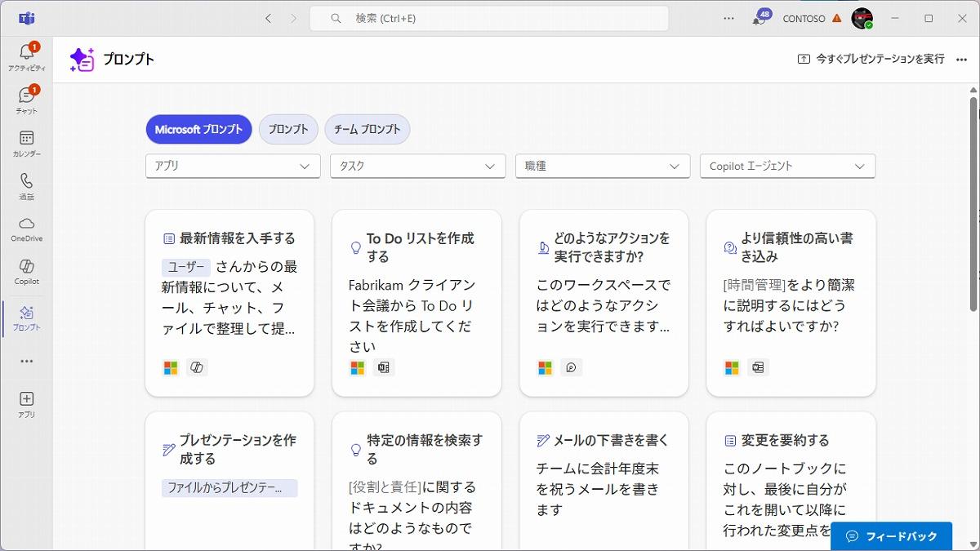Open the Calendar from the sidebar
Viewport: 980px width, 551px height.
pyautogui.click(x=26, y=140)
